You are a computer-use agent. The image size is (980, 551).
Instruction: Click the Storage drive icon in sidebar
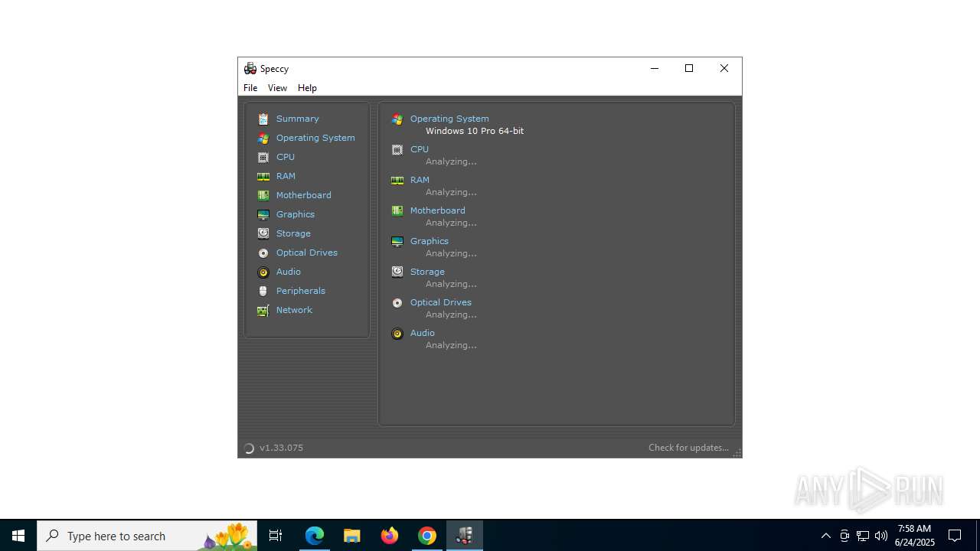[263, 233]
